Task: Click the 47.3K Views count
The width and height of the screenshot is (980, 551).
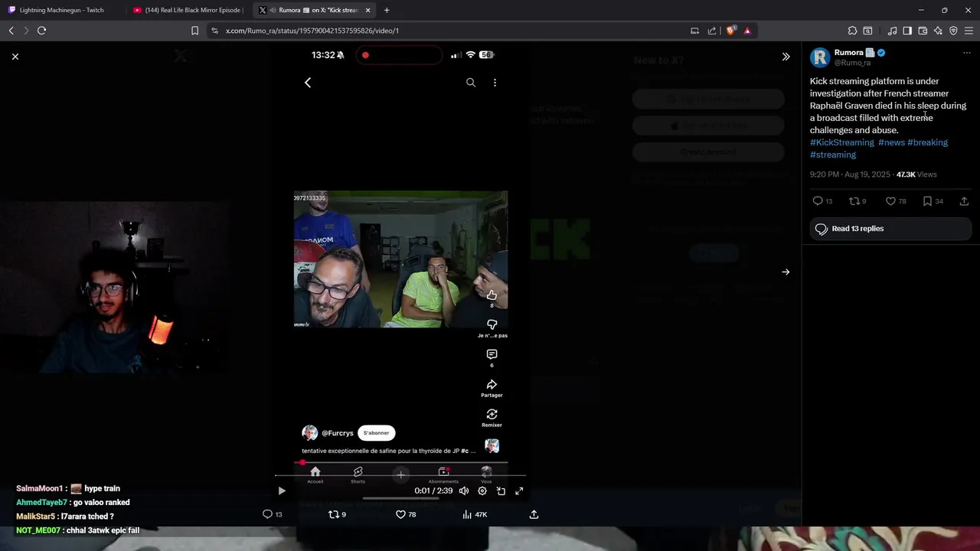Action: [916, 174]
